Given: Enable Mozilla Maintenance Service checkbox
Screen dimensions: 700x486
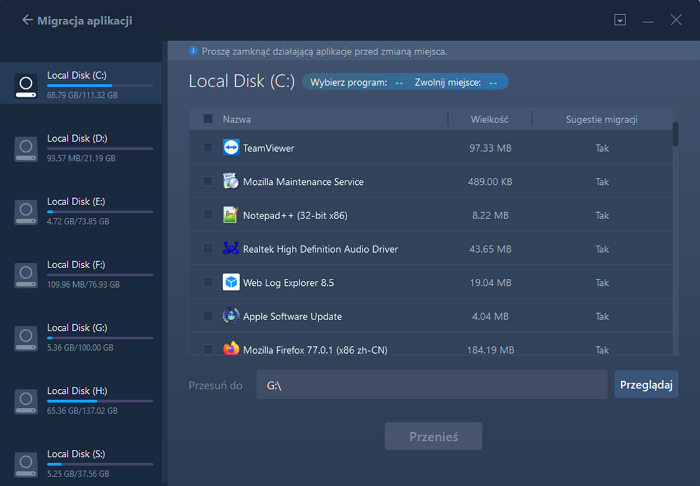Looking at the screenshot, I should tap(208, 181).
